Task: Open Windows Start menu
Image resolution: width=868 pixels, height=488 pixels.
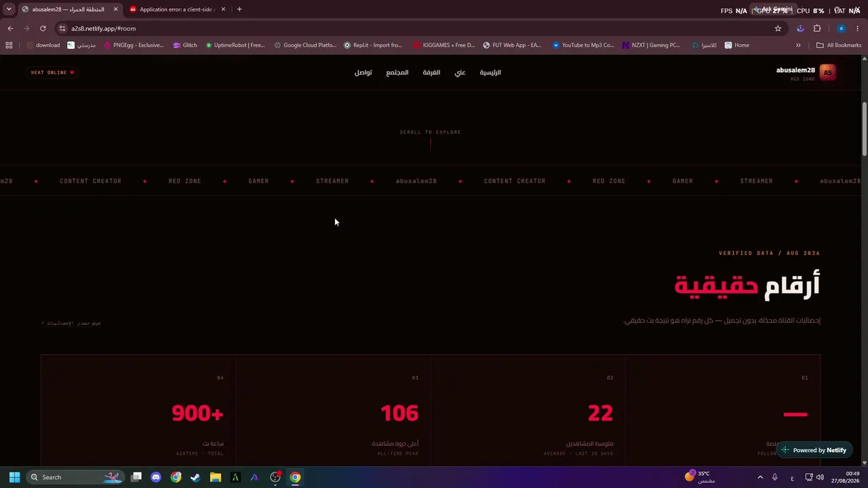Action: click(x=14, y=477)
